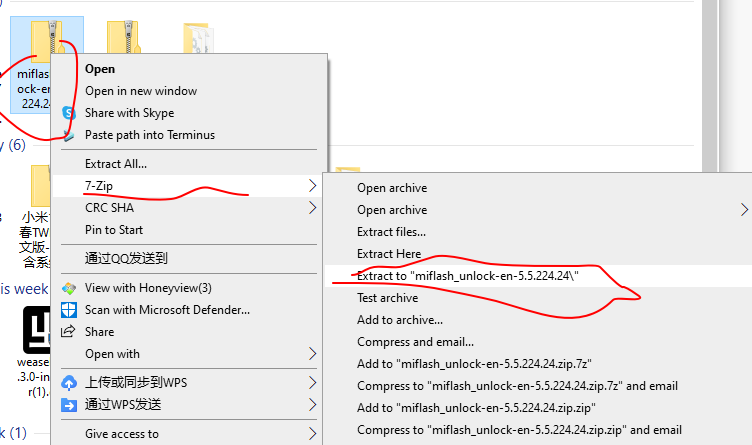Click the Share icon below Defender scan

pyautogui.click(x=70, y=332)
